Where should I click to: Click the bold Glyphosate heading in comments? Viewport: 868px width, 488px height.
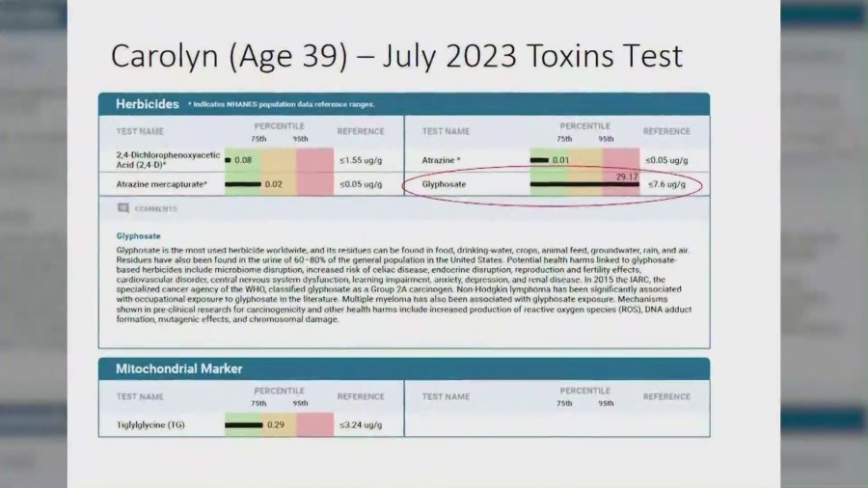138,234
